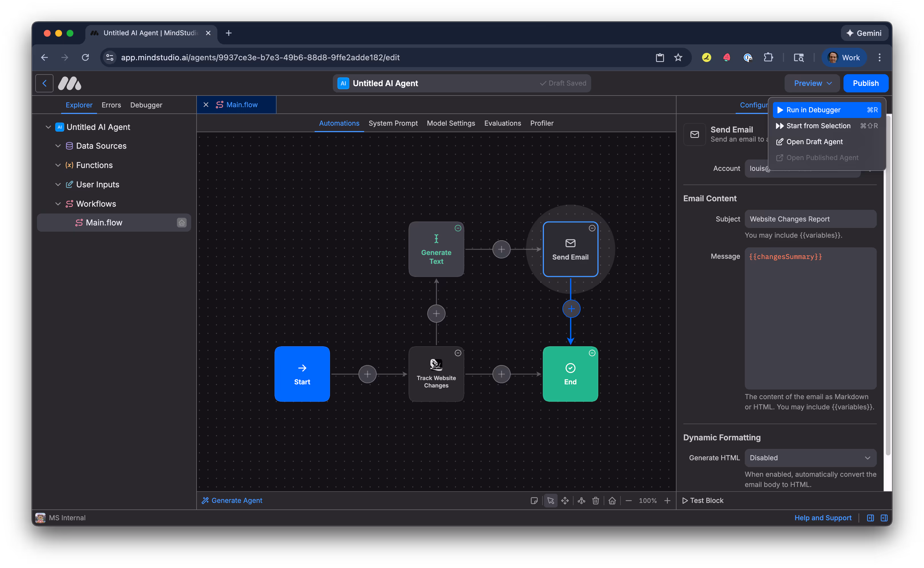Screen dimensions: 924x568
Task: Click the Publish button
Action: click(865, 83)
